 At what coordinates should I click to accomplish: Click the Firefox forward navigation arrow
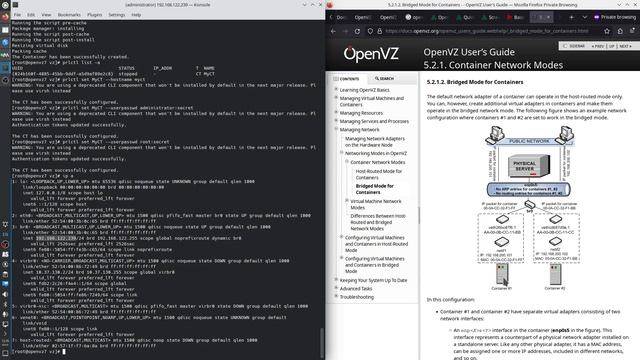click(x=345, y=31)
